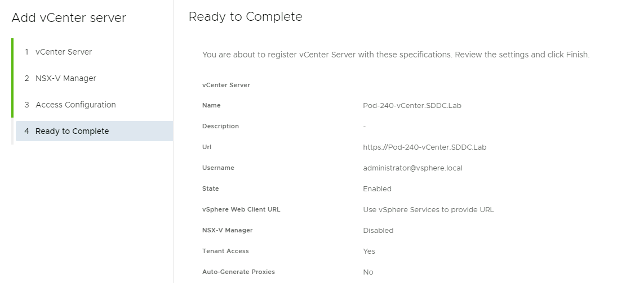Click the Ready to Complete page heading
This screenshot has width=644, height=283.
click(245, 17)
